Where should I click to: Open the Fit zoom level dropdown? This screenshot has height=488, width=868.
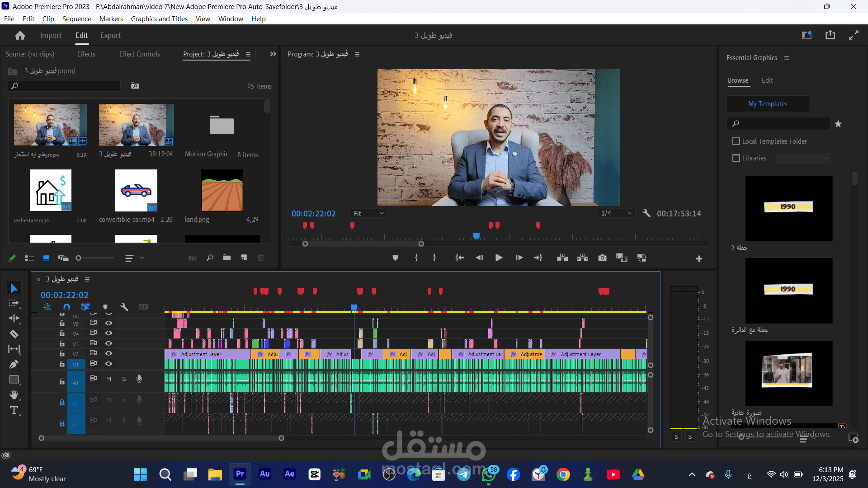tap(368, 213)
